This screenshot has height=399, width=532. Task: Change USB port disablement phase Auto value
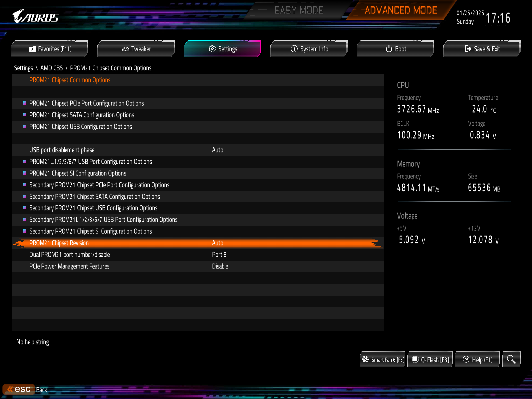218,150
